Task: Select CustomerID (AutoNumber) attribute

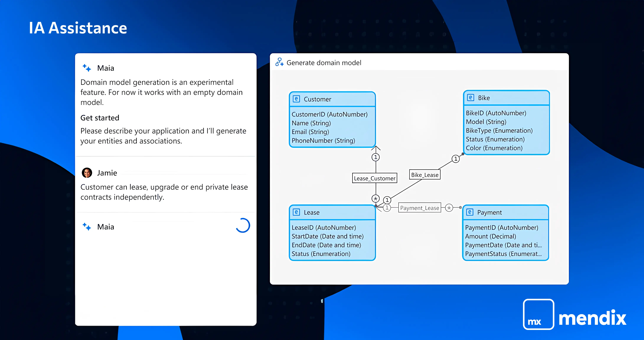Action: [329, 114]
